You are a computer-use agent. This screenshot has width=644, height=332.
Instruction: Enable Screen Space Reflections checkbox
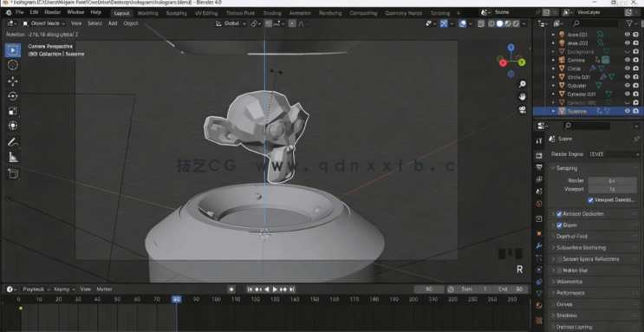559,259
